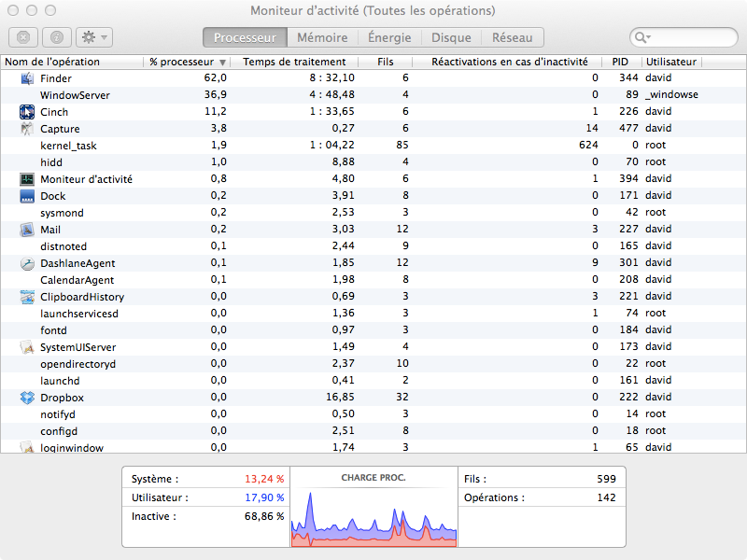Viewport: 747px width, 560px height.
Task: Sort by Fils column header
Action: coord(385,62)
